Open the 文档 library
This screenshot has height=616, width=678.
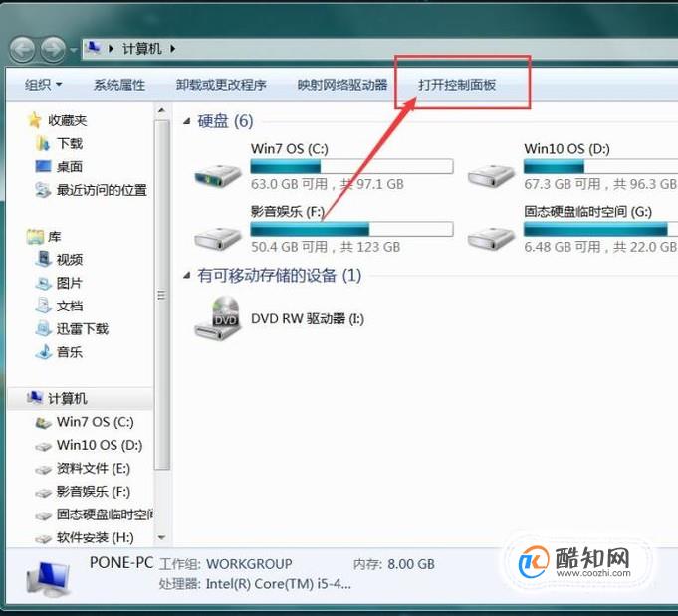(69, 307)
